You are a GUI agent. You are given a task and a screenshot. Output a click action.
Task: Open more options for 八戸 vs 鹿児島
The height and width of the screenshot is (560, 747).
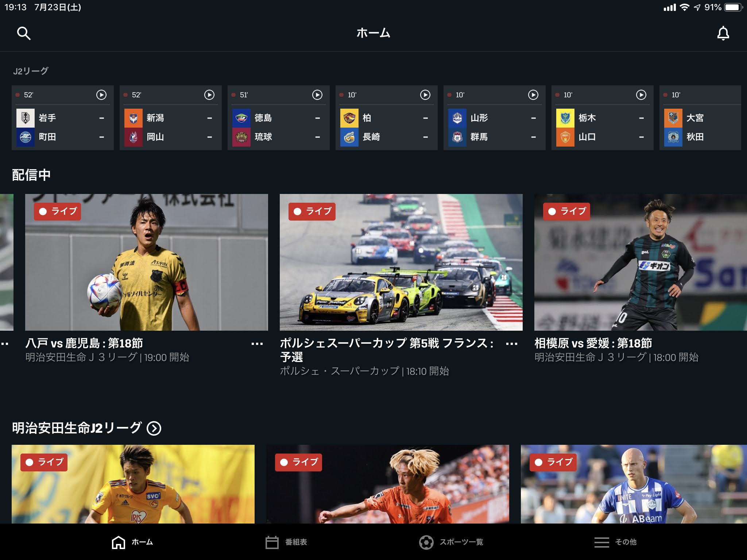click(x=257, y=343)
